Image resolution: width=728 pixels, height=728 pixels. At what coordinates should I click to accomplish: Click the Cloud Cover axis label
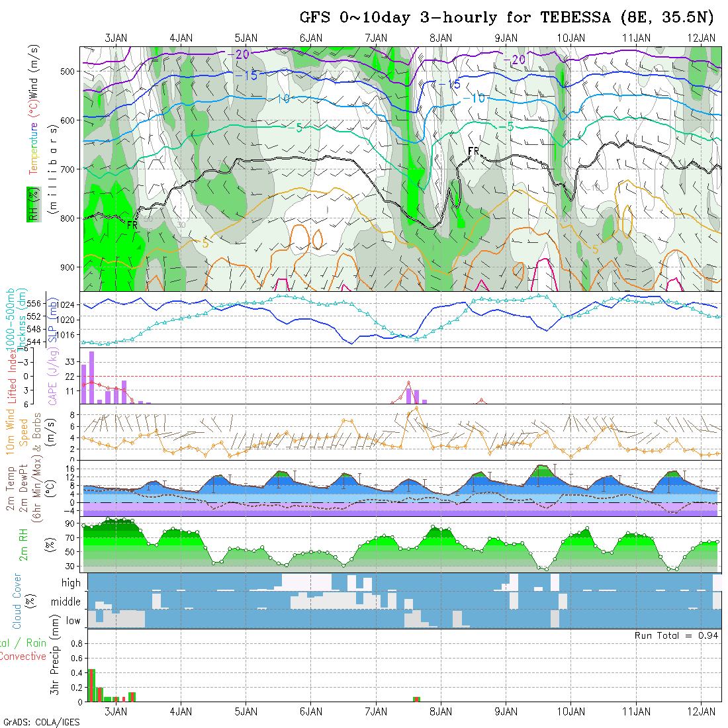point(17,600)
